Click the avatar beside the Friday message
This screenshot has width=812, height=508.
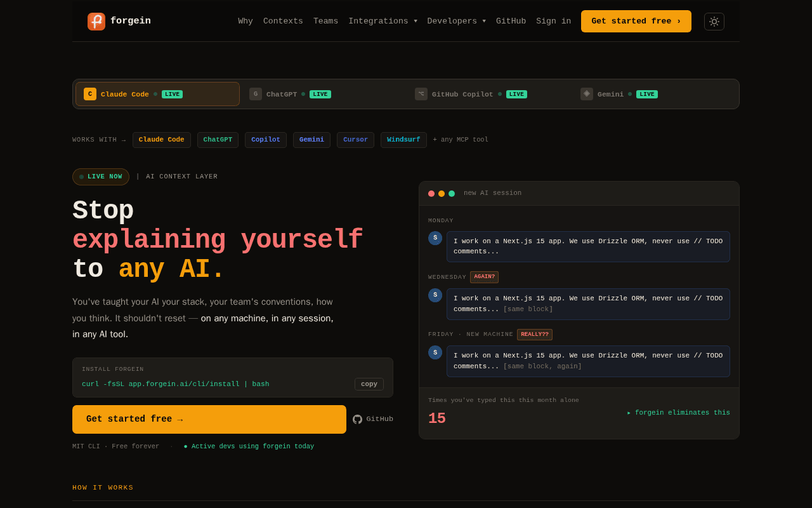[435, 352]
